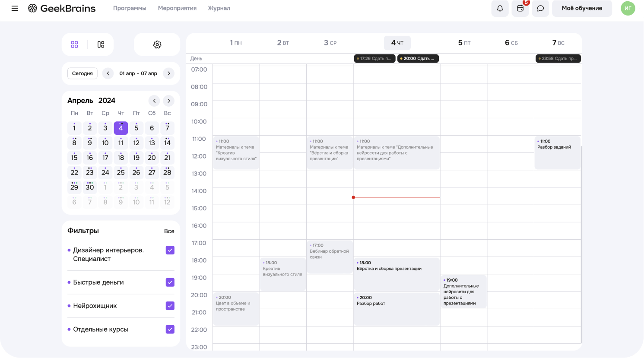Open Программы menu
This screenshot has height=358, width=644.
(x=130, y=8)
